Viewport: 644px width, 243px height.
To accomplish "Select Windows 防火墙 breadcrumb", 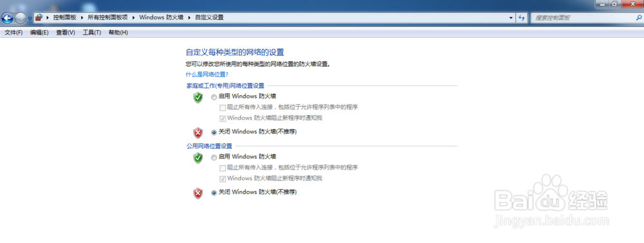I will [162, 17].
